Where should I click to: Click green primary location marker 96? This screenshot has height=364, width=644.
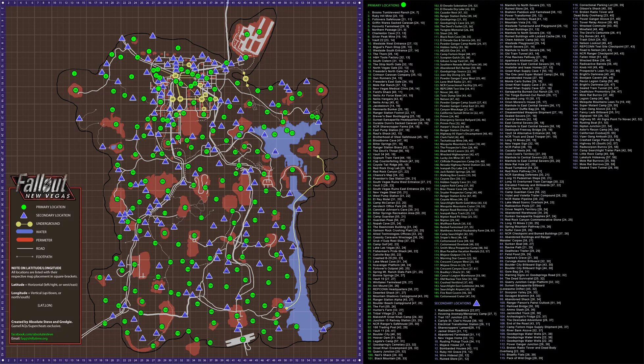pos(327,177)
